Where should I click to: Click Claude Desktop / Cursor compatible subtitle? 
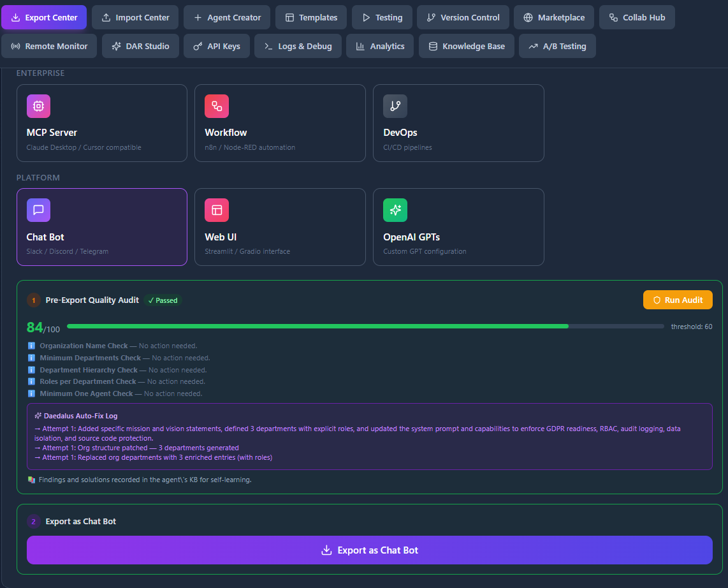84,147
